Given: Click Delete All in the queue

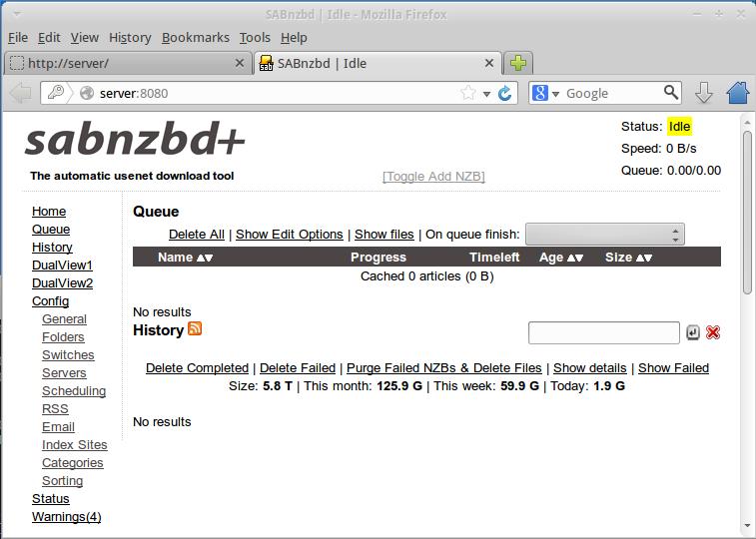Looking at the screenshot, I should coord(196,235).
